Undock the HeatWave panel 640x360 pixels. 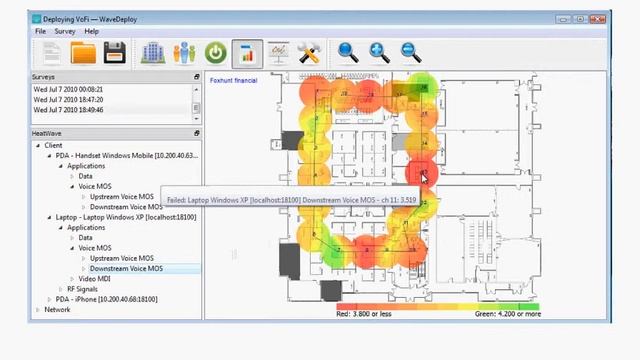(x=197, y=133)
